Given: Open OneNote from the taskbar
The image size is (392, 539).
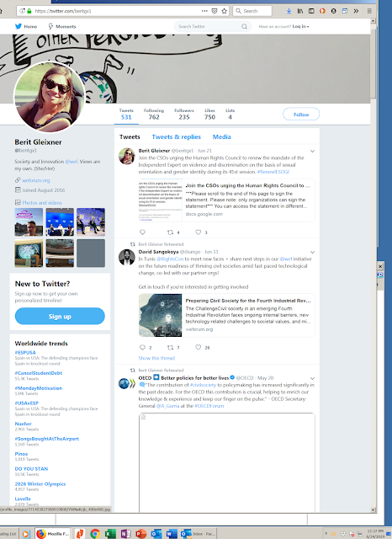Looking at the screenshot, I should (125, 534).
